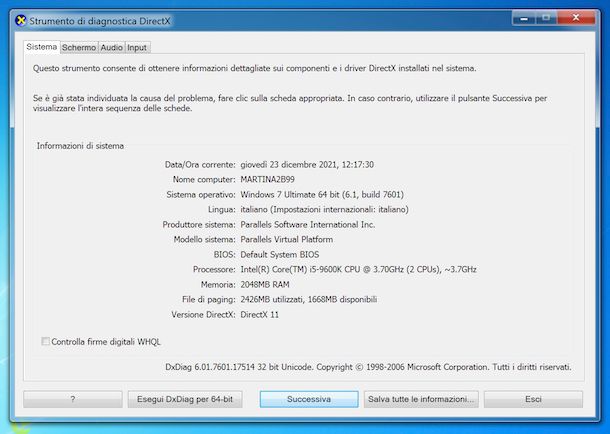Enable Controlla firme digitali WHQL checkbox
Viewport: 610px width, 434px height.
click(46, 341)
